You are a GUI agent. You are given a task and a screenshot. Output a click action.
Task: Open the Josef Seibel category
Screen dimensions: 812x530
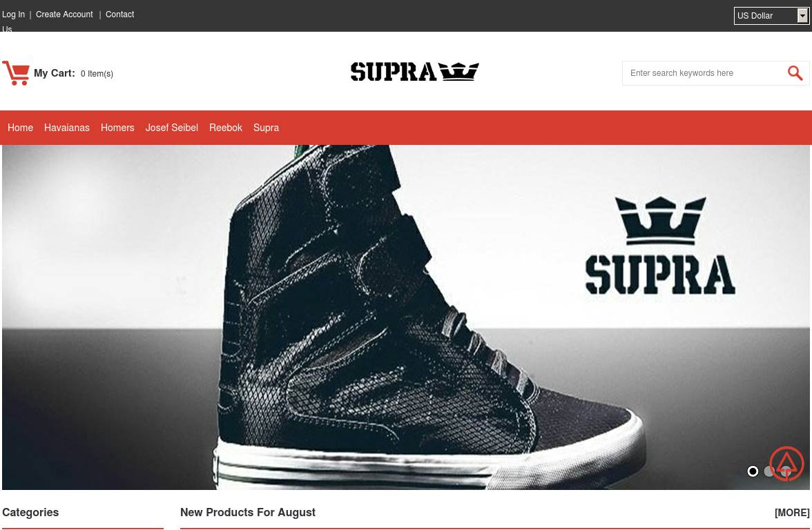(x=171, y=128)
